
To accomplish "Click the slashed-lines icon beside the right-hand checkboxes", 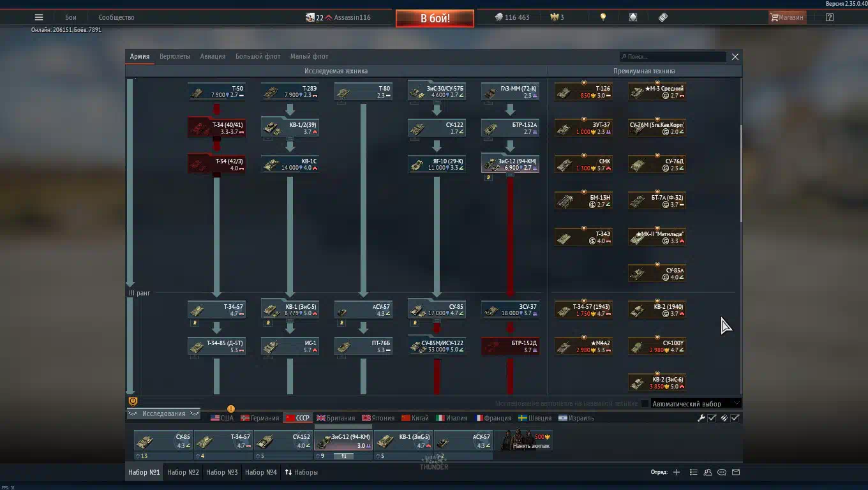I will click(724, 418).
